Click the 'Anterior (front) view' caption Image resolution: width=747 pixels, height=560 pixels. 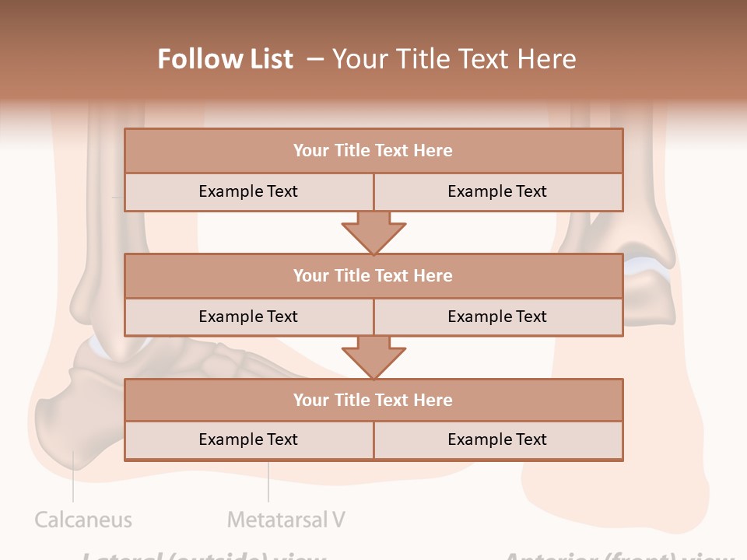(x=619, y=555)
